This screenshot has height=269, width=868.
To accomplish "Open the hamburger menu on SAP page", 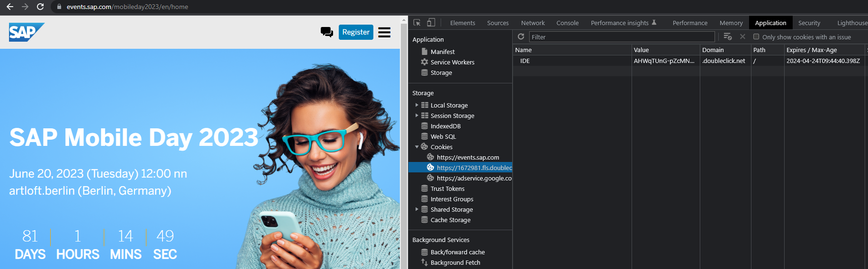I will 384,32.
